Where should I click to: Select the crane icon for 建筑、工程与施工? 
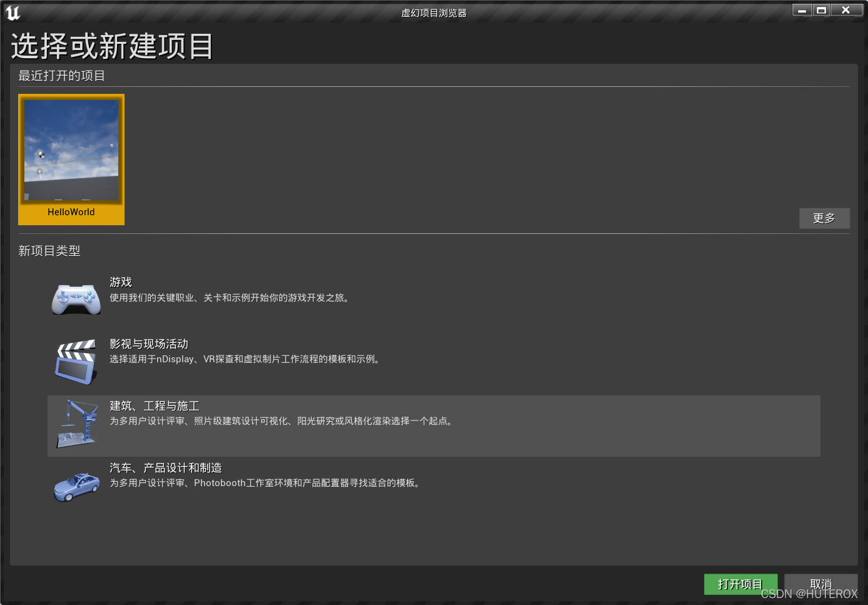click(x=77, y=425)
